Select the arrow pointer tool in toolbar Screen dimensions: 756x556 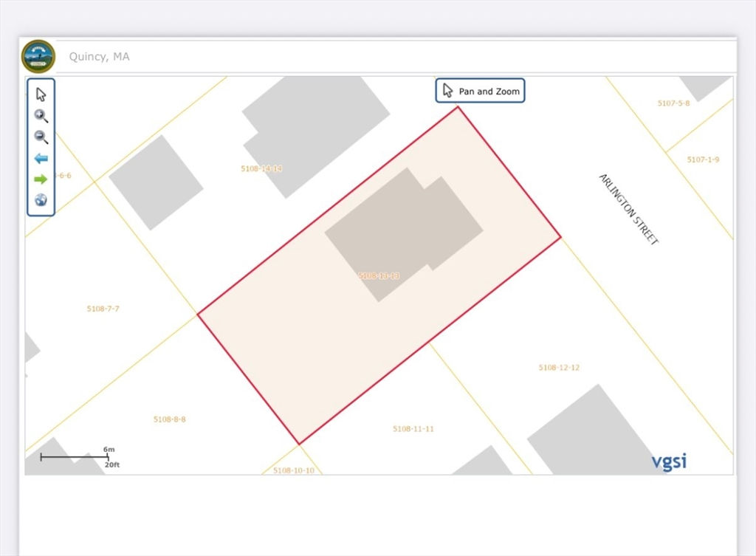tap(41, 95)
